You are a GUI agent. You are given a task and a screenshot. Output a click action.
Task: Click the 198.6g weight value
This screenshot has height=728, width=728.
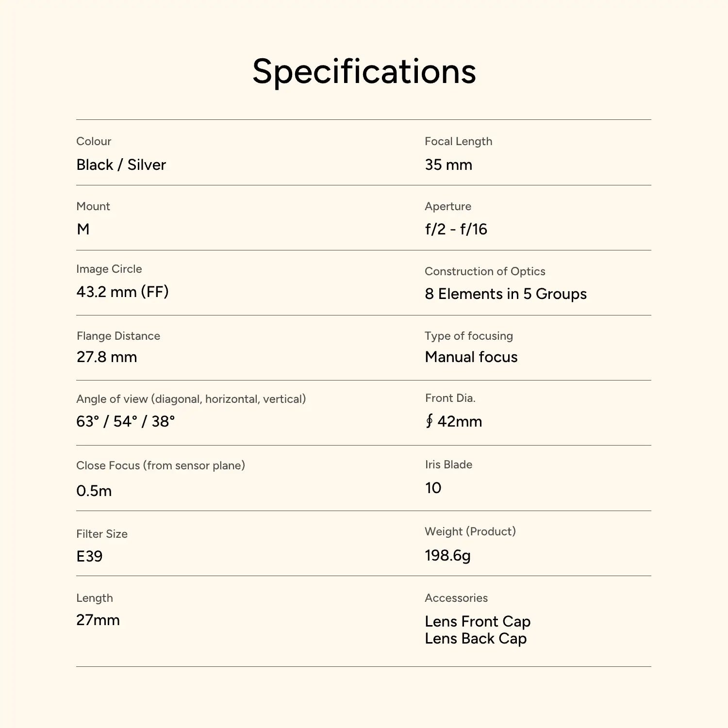[x=447, y=556]
